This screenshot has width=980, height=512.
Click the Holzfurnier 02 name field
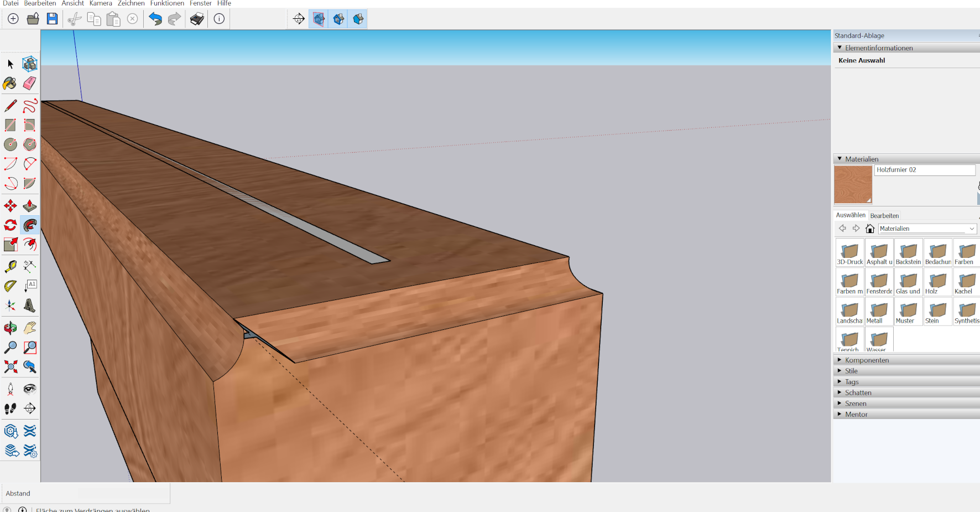[x=925, y=170]
